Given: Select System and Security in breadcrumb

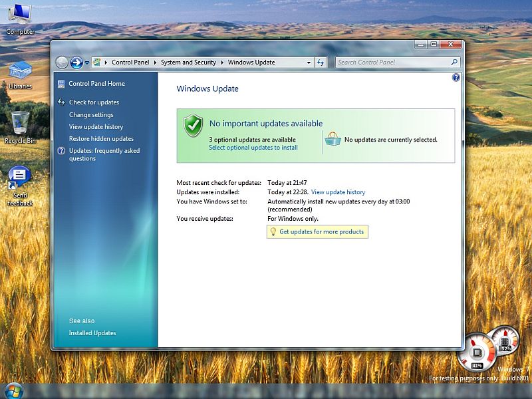Looking at the screenshot, I should [x=188, y=63].
